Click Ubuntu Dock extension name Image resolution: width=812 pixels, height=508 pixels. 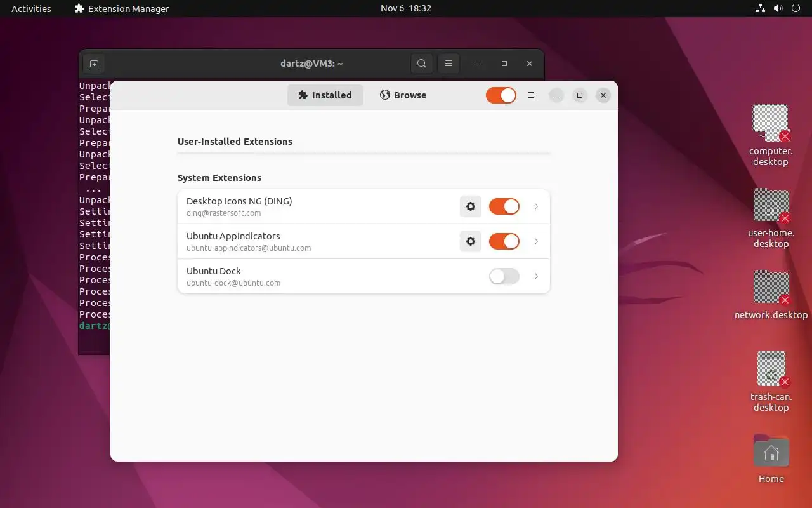tap(214, 271)
